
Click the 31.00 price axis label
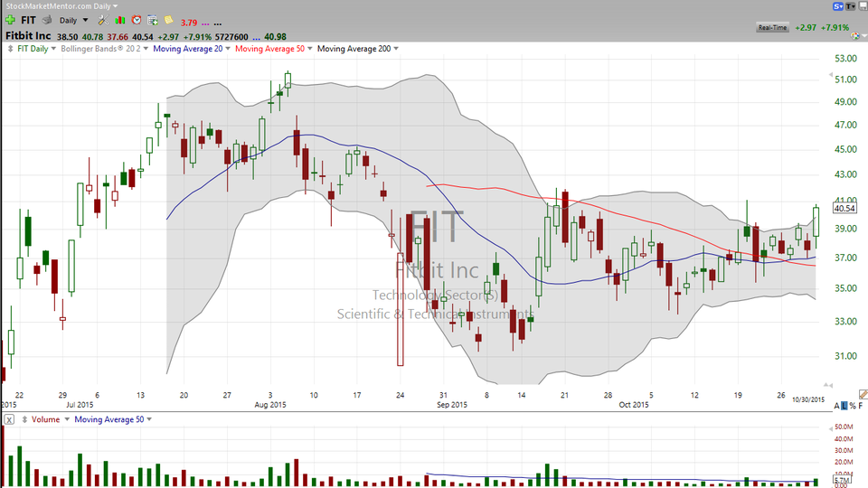pos(846,356)
